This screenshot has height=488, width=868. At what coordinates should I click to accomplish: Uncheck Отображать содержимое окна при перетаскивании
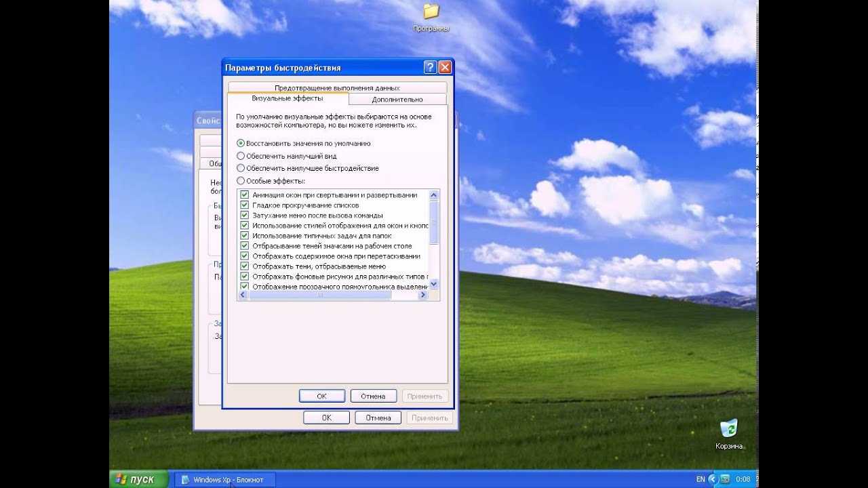[x=245, y=256]
